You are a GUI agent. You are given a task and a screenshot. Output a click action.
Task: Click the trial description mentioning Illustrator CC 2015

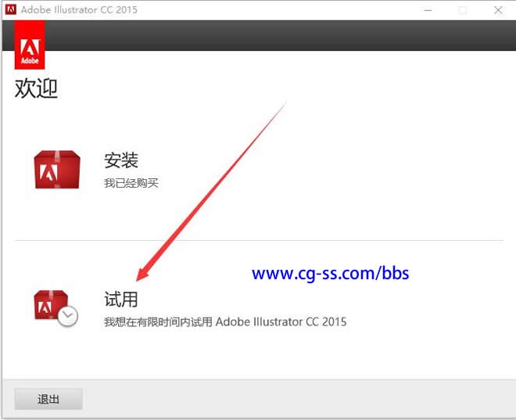click(x=225, y=321)
